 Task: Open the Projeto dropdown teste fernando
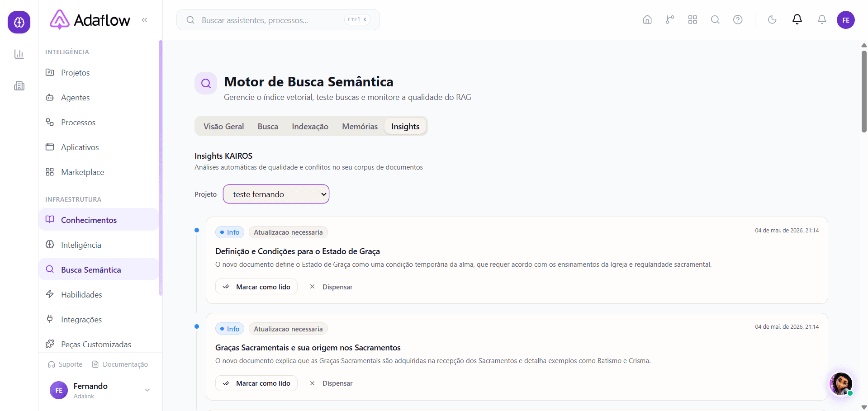pyautogui.click(x=276, y=194)
